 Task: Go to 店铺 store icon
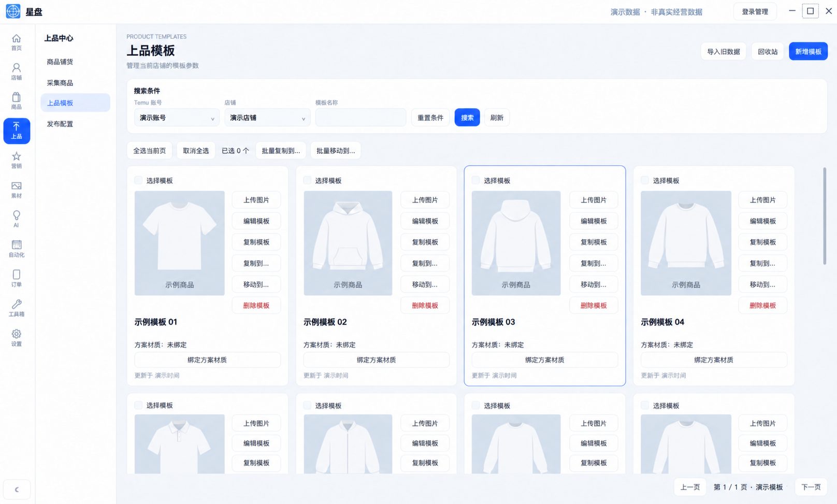coord(17,72)
